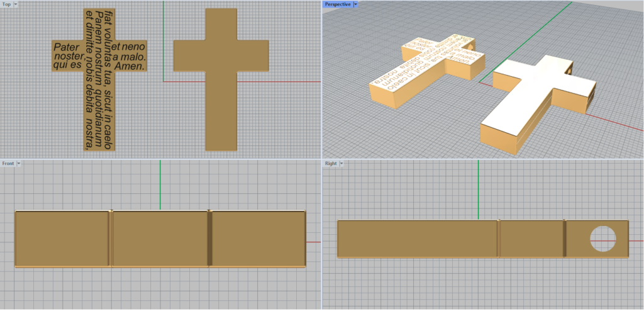This screenshot has width=644, height=311.
Task: Open the Front viewport dropdown arrow
Action: tap(18, 163)
